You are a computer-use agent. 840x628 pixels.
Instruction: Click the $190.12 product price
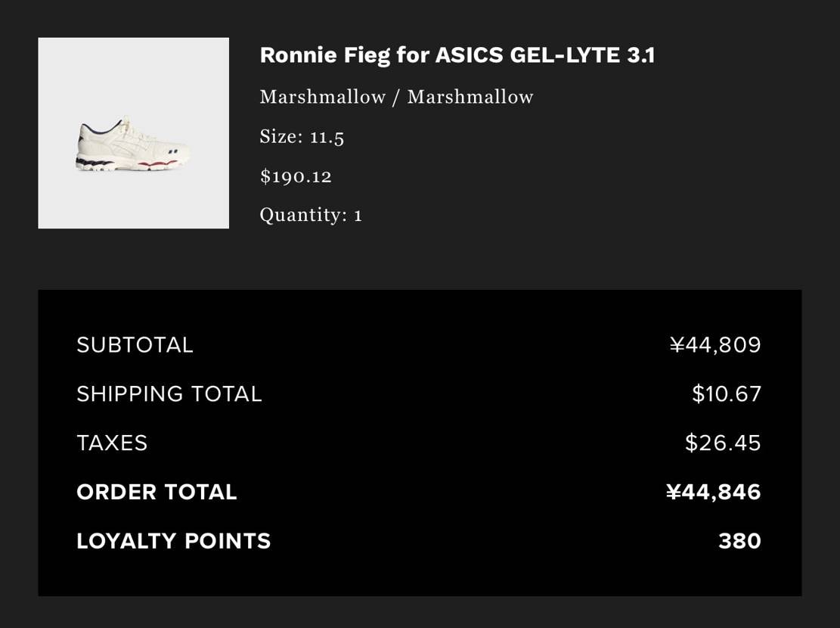[x=296, y=176]
